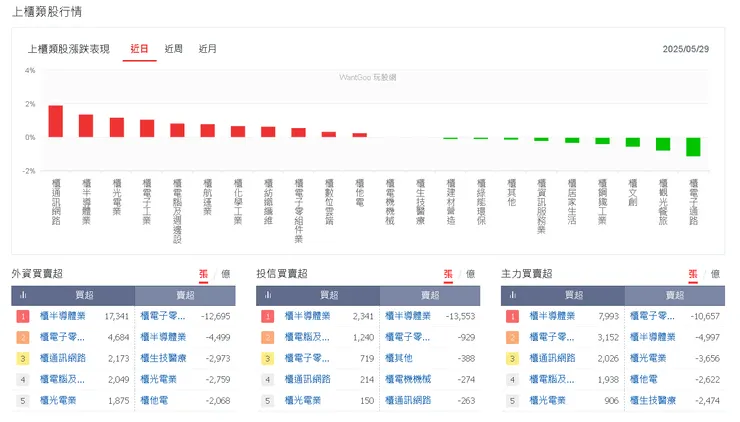Viewport: 740px width, 422px height.
Task: Open 櫃通訊網路 link ranked 4 in 投信 買超
Action: 307,379
